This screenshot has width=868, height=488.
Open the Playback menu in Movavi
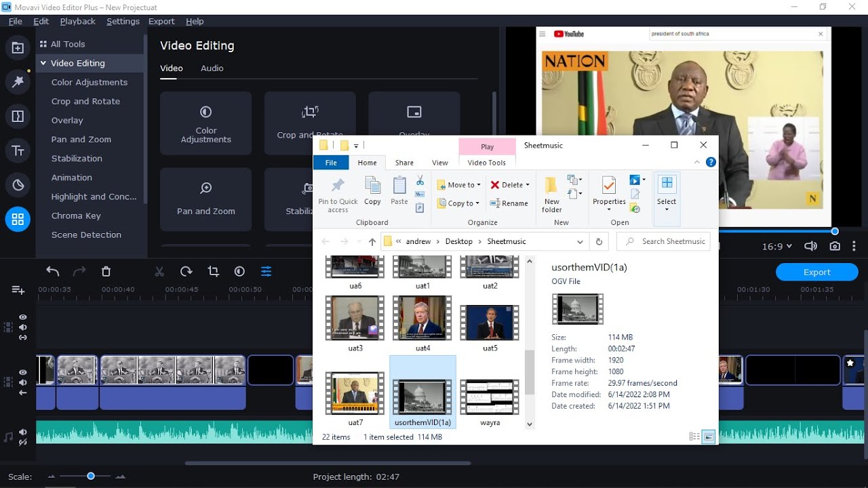tap(78, 22)
